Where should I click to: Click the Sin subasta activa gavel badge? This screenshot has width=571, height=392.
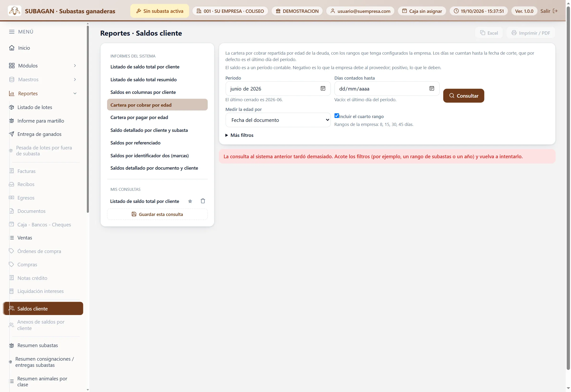point(159,11)
